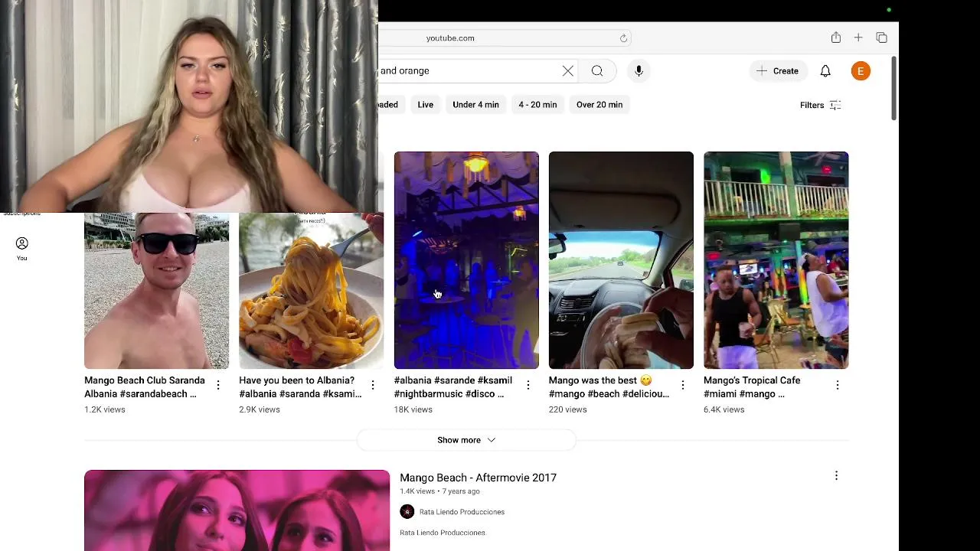
Task: Open title Have you been to Albania?
Action: (300, 387)
